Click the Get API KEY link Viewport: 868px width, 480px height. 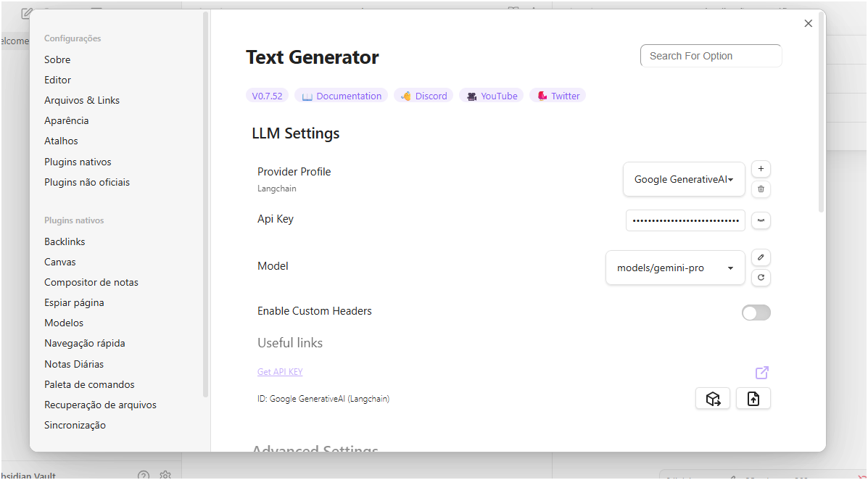tap(280, 372)
